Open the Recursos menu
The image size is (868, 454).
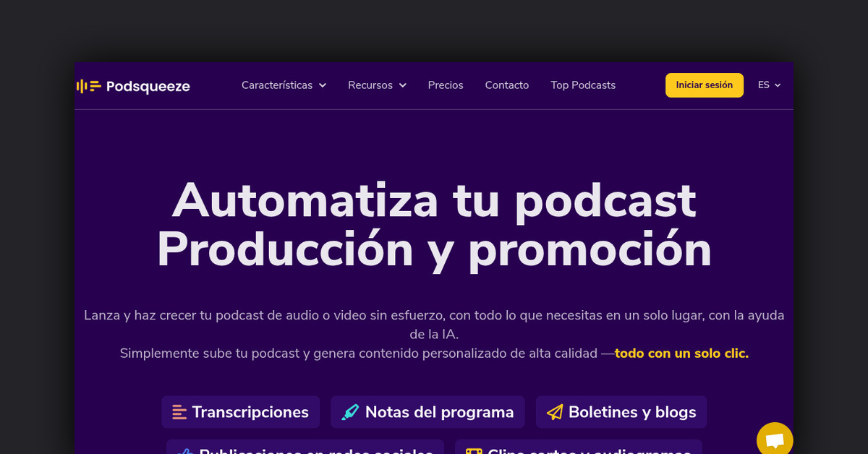coord(370,85)
